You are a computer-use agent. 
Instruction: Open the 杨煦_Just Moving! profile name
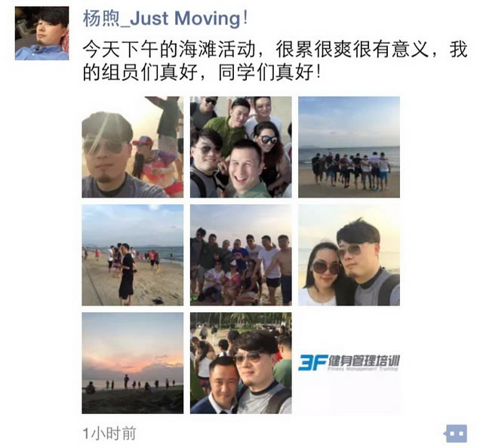tap(165, 18)
